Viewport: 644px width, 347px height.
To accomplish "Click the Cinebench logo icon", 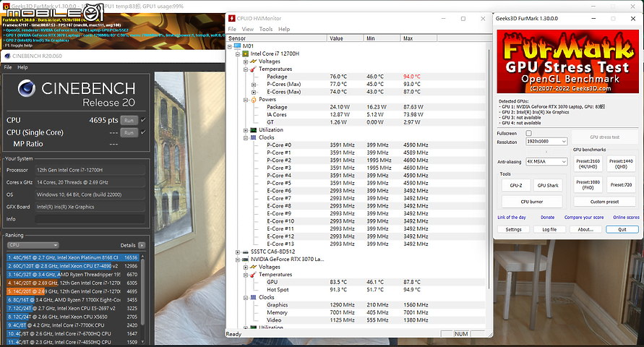I will [x=27, y=88].
